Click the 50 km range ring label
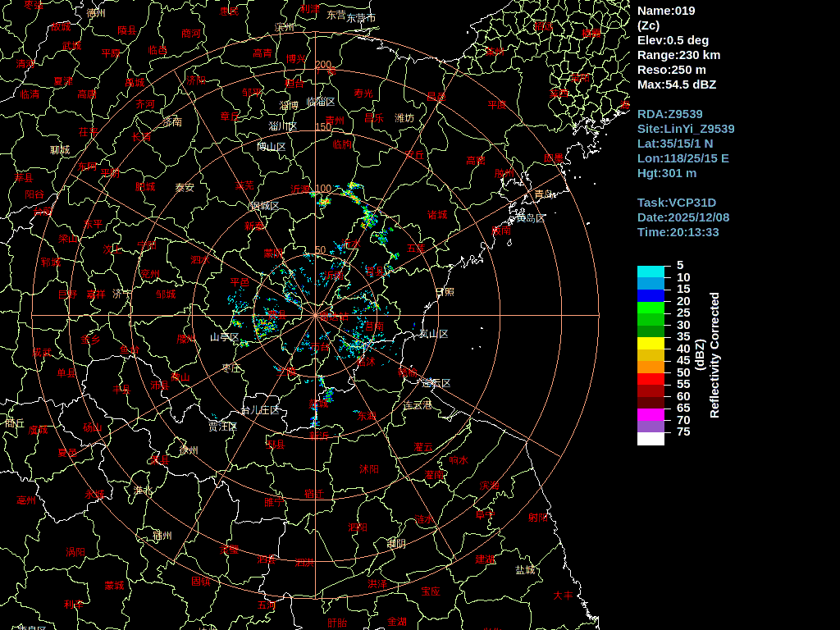The width and height of the screenshot is (840, 630). 321,251
